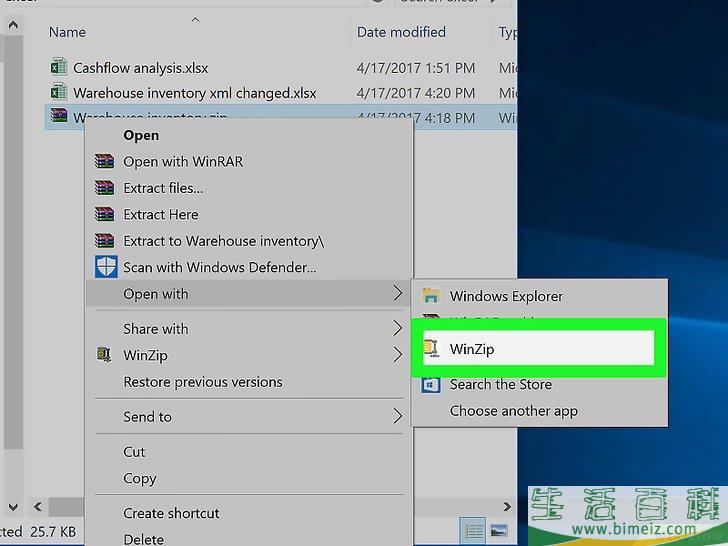Click the Extract files... archive icon
Viewport: 728px width, 546px height.
[104, 188]
